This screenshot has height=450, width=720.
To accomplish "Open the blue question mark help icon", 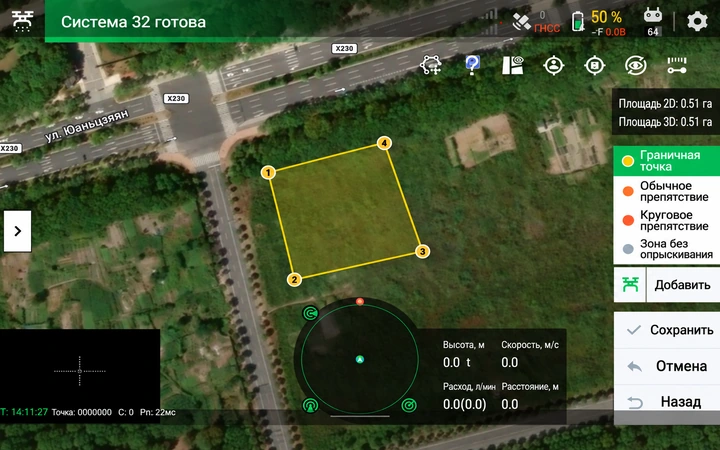I will point(472,65).
